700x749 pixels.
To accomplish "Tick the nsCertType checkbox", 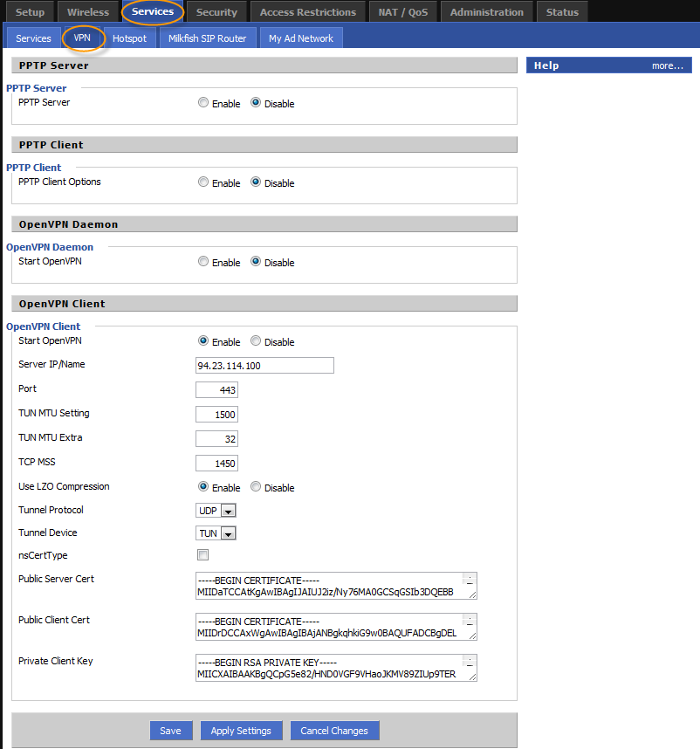I will tap(203, 554).
